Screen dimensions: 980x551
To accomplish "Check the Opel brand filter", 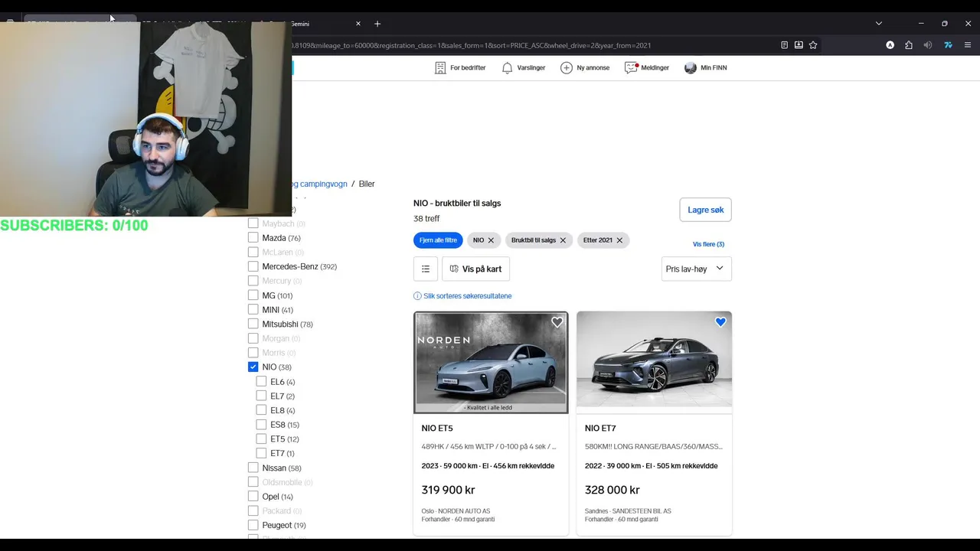I will [253, 497].
